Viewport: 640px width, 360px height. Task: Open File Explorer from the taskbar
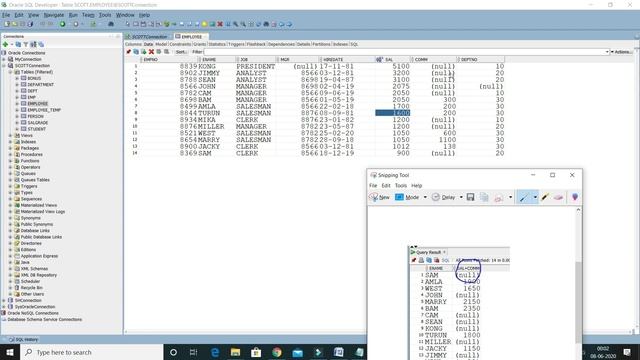point(235,352)
